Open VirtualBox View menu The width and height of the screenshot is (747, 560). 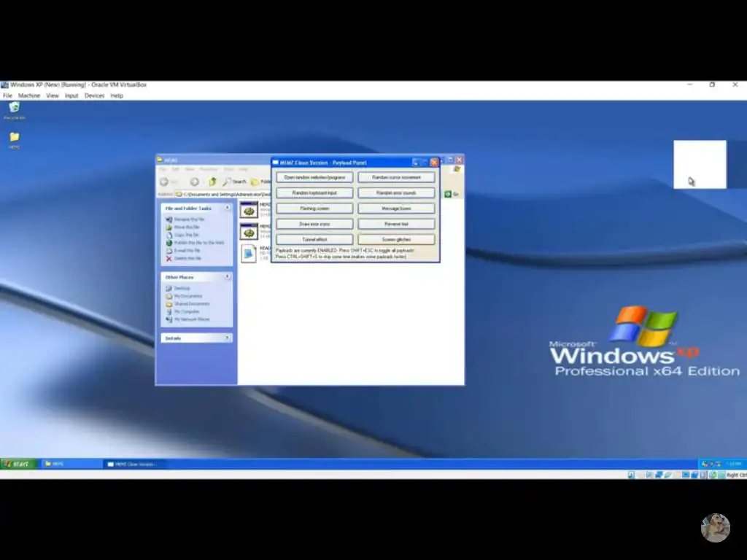[x=53, y=96]
